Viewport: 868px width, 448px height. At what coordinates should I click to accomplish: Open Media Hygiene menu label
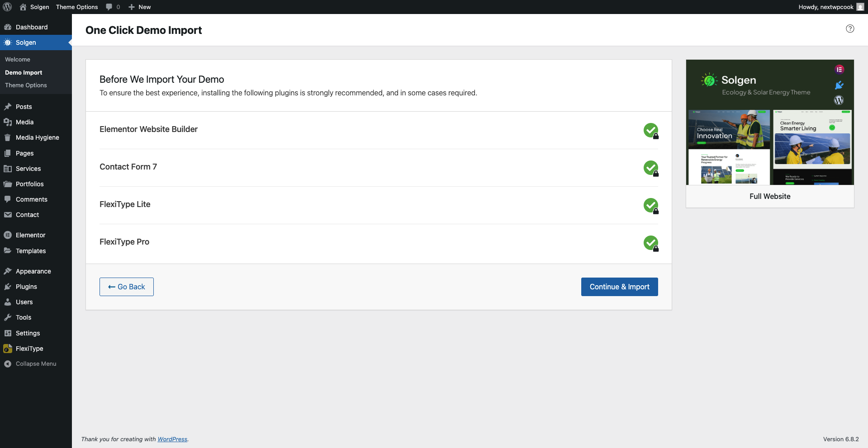pos(38,137)
